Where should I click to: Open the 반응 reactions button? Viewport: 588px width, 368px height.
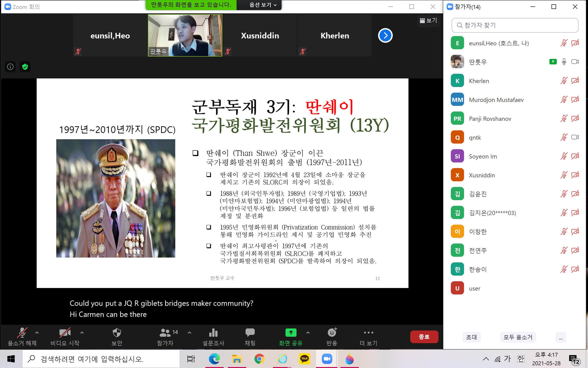[x=332, y=337]
